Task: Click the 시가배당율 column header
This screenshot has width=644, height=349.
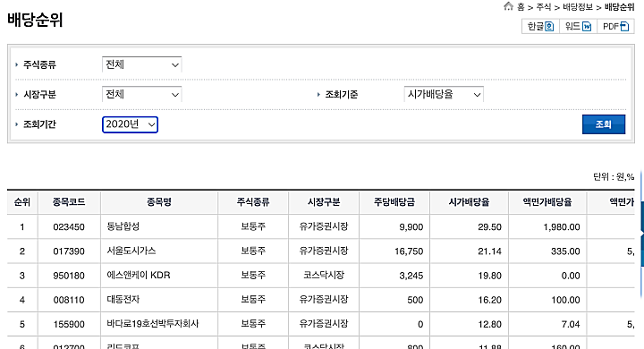Action: coord(469,202)
